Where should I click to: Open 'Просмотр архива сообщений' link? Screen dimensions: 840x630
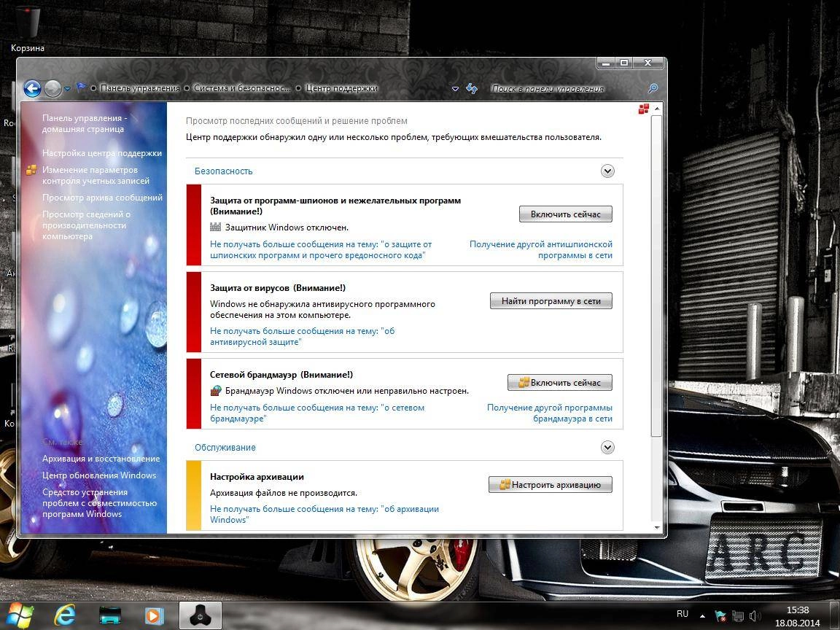pos(102,198)
